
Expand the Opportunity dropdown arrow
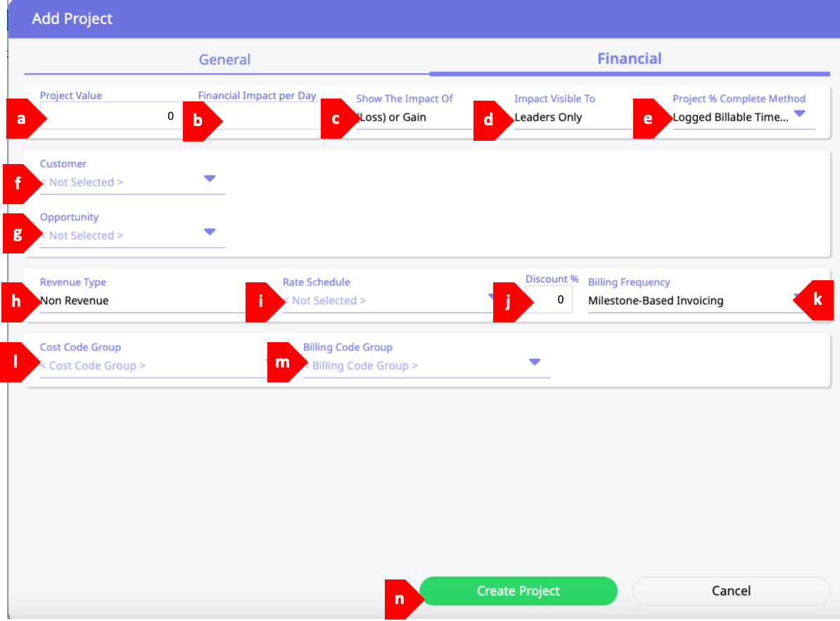[209, 232]
